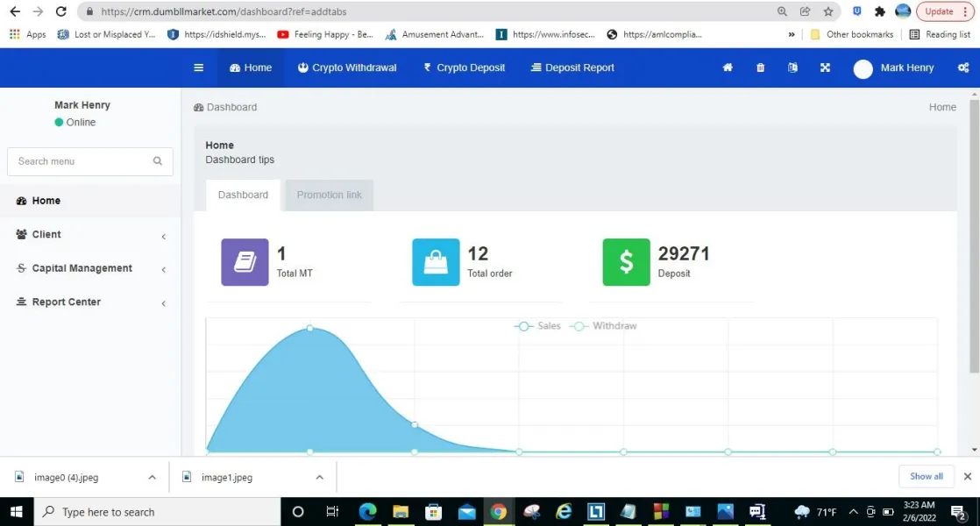Viewport: 980px width, 526px height.
Task: Open Crypto Withdrawal from top navigation
Action: pos(347,68)
